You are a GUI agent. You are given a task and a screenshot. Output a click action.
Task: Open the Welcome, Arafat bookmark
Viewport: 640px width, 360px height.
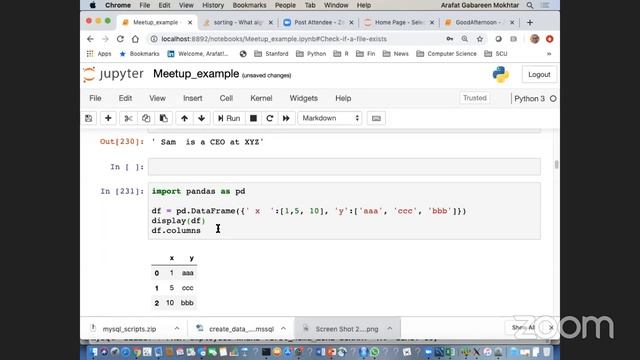[x=198, y=54]
